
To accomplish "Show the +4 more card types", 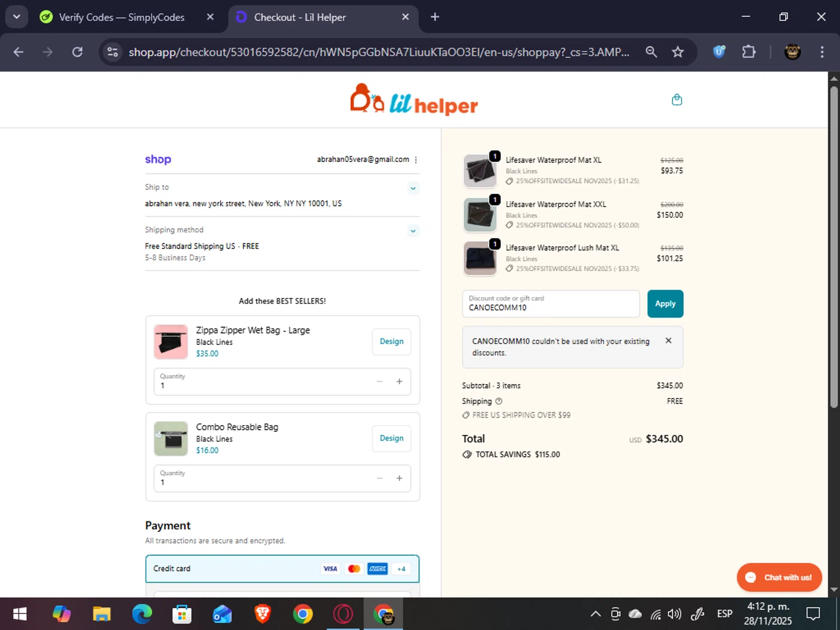I will (x=401, y=569).
